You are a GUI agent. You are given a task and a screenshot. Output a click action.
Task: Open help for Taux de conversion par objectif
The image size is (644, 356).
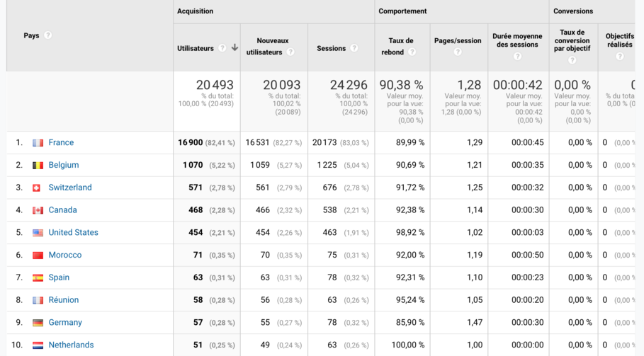[573, 60]
